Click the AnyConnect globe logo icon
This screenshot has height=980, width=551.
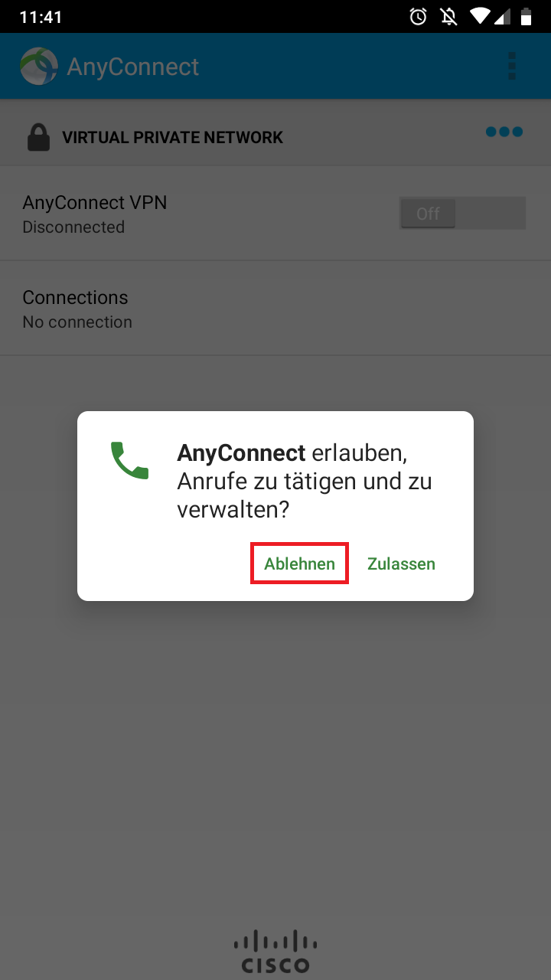click(39, 66)
